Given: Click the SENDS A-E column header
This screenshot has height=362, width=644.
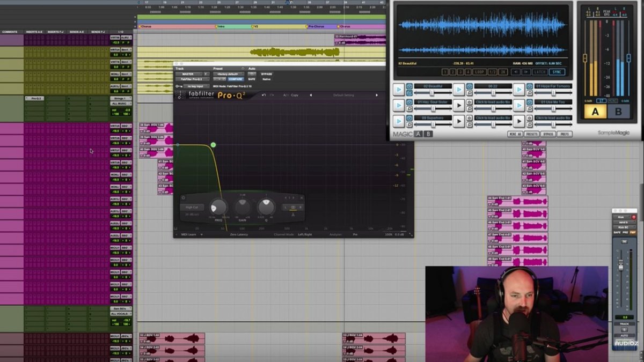Looking at the screenshot, I should [x=76, y=32].
